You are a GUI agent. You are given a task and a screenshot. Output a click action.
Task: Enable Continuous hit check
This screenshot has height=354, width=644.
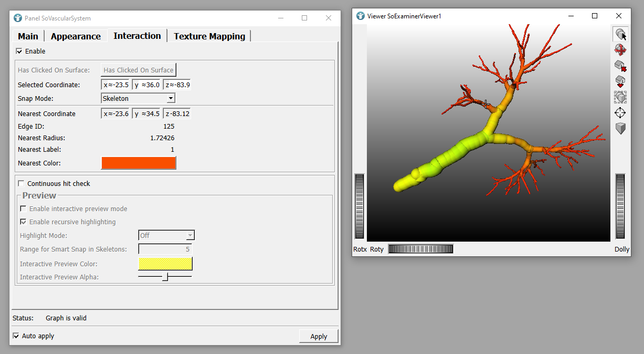click(22, 184)
